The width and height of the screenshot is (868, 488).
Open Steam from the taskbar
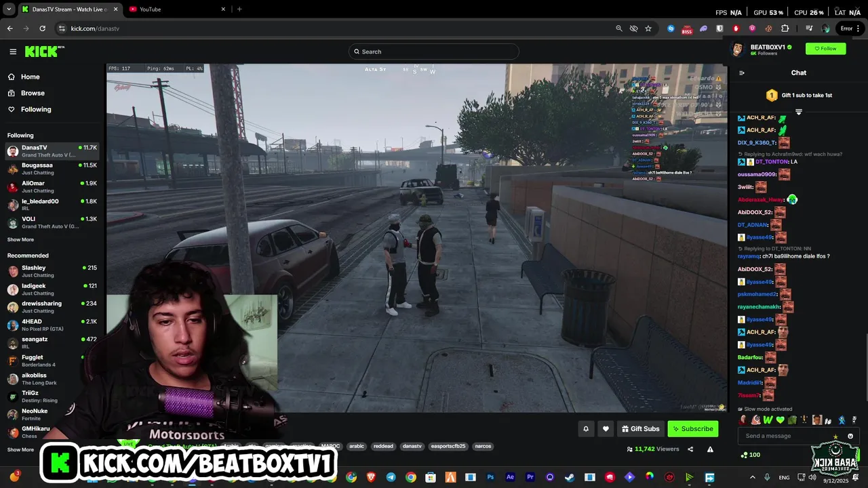pos(570,477)
